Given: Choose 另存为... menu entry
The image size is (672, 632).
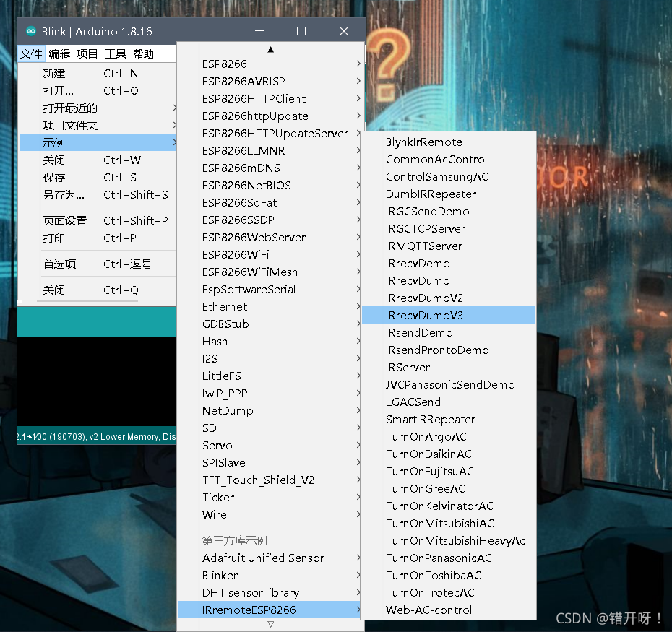Looking at the screenshot, I should pyautogui.click(x=98, y=195).
